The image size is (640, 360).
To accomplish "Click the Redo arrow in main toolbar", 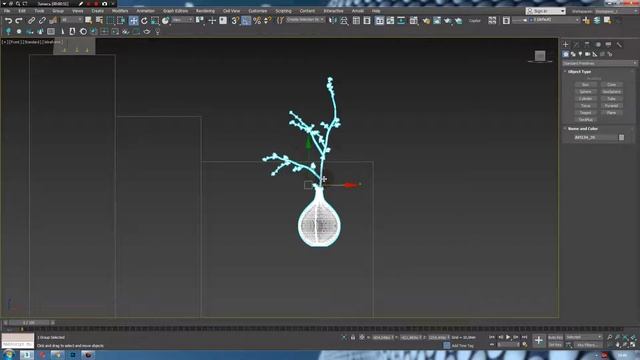I will pyautogui.click(x=19, y=20).
